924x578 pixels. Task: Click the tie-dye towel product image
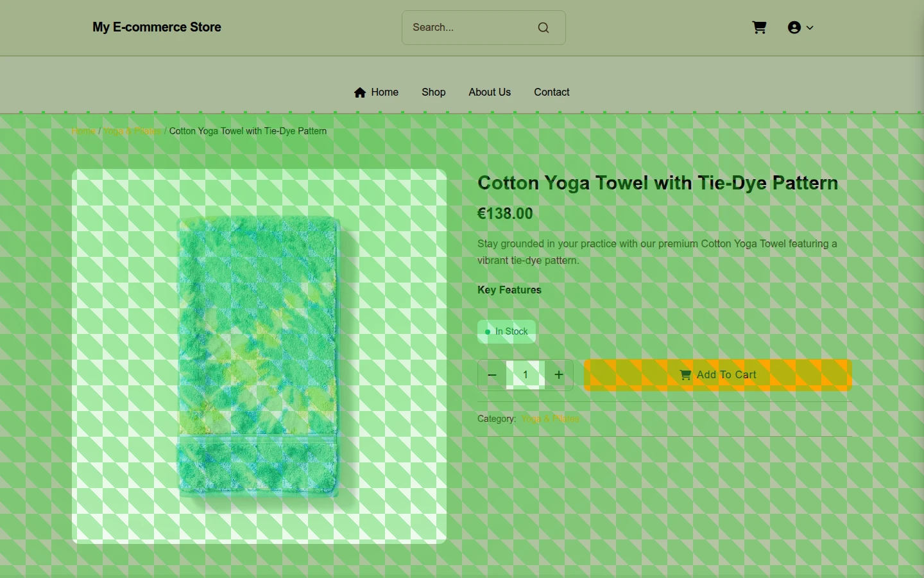pos(259,356)
